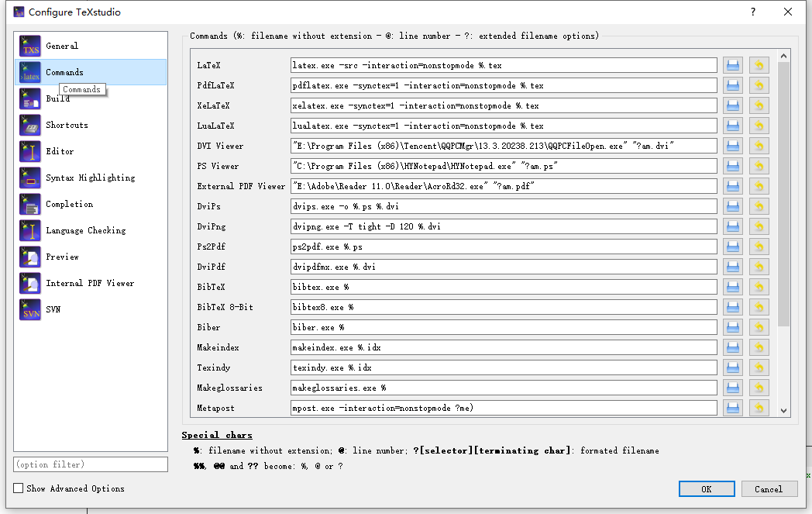Open the Build settings page
812x514 pixels.
(x=91, y=98)
